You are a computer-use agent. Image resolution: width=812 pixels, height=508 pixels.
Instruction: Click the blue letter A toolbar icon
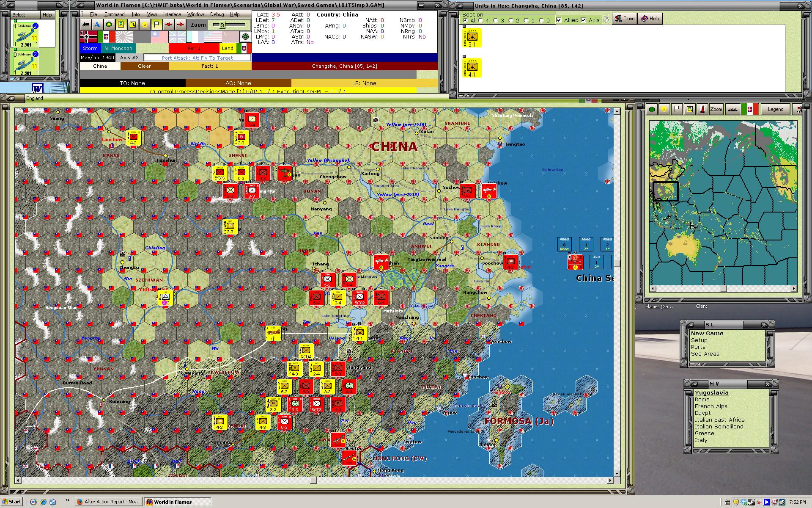click(97, 25)
